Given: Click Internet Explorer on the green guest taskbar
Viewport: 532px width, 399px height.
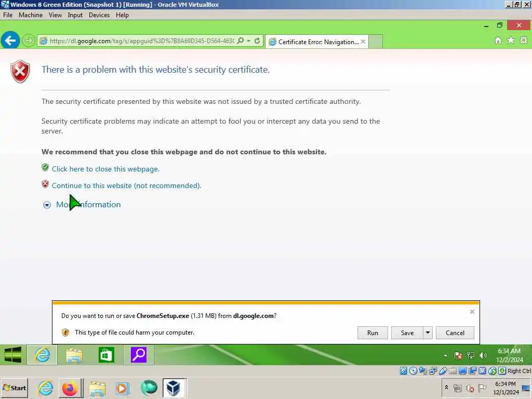Looking at the screenshot, I should point(42,355).
